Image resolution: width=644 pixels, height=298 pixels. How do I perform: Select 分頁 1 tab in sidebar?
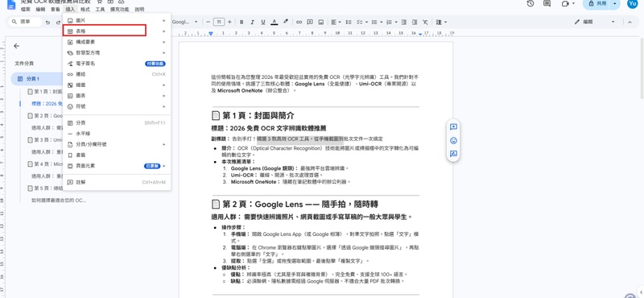pyautogui.click(x=37, y=78)
